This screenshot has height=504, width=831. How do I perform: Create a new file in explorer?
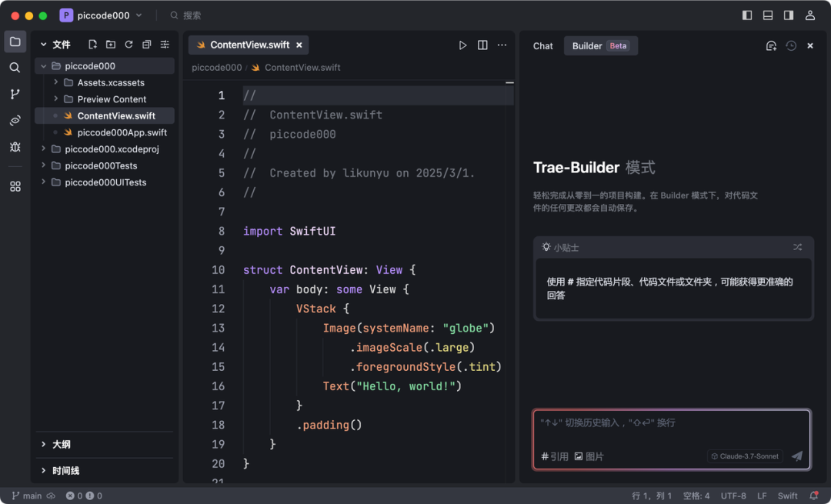tap(93, 45)
